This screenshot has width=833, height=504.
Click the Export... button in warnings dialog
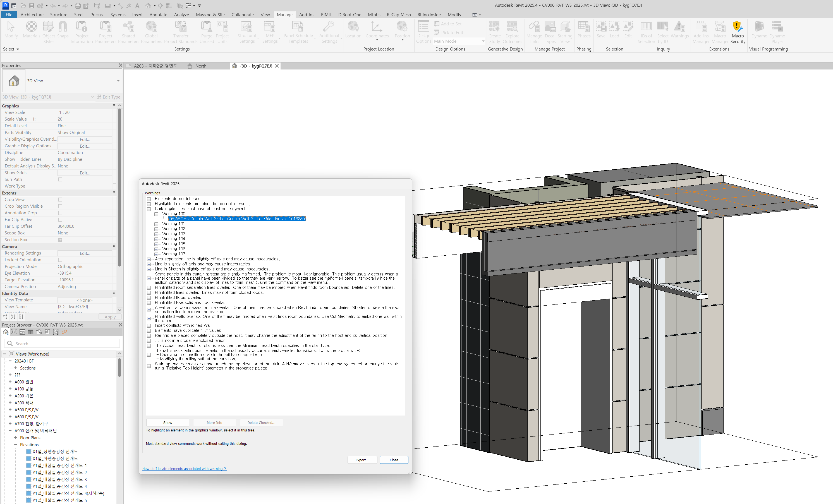[x=362, y=460]
